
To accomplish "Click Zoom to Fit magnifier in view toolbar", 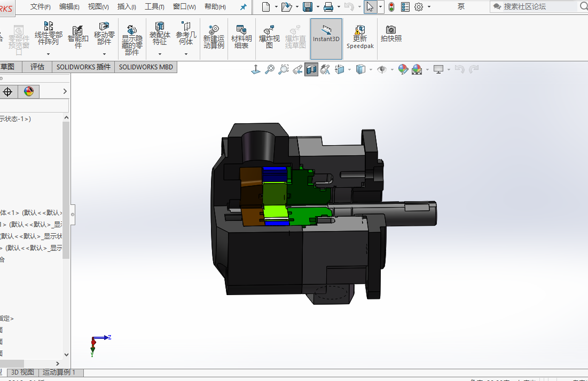I will tap(270, 69).
